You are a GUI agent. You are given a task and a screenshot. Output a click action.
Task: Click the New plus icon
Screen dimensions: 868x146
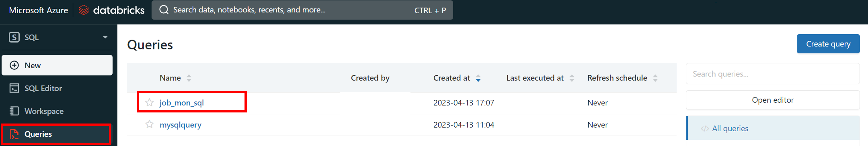tap(14, 65)
